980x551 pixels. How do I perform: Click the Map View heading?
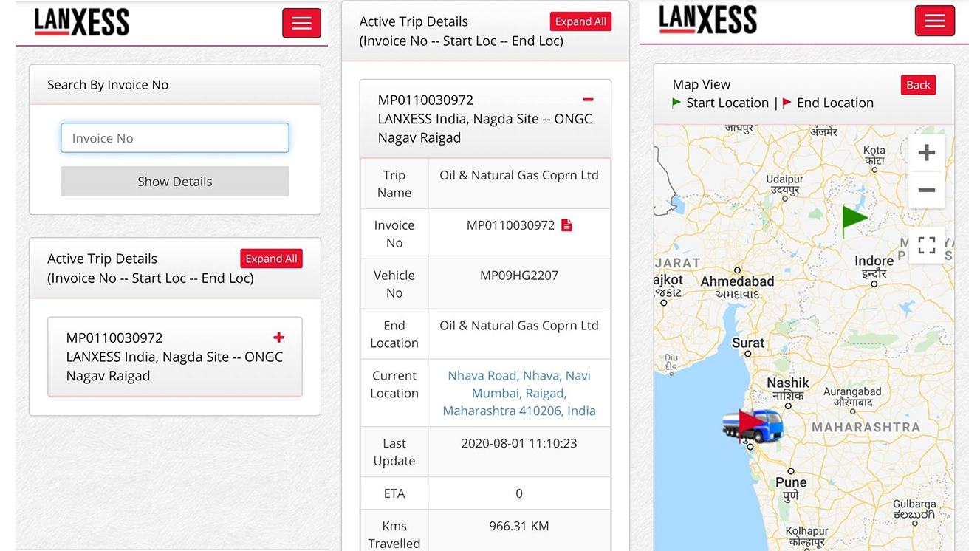pyautogui.click(x=702, y=84)
